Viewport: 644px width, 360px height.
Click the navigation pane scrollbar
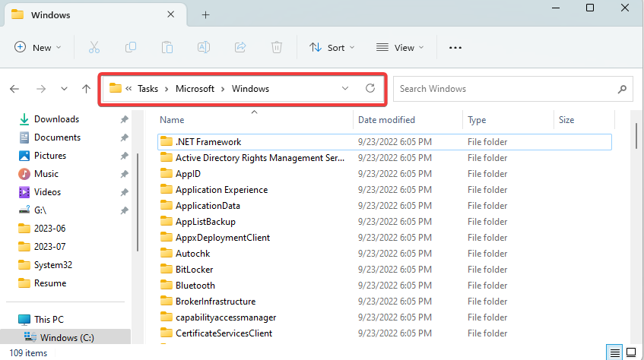[x=137, y=202]
